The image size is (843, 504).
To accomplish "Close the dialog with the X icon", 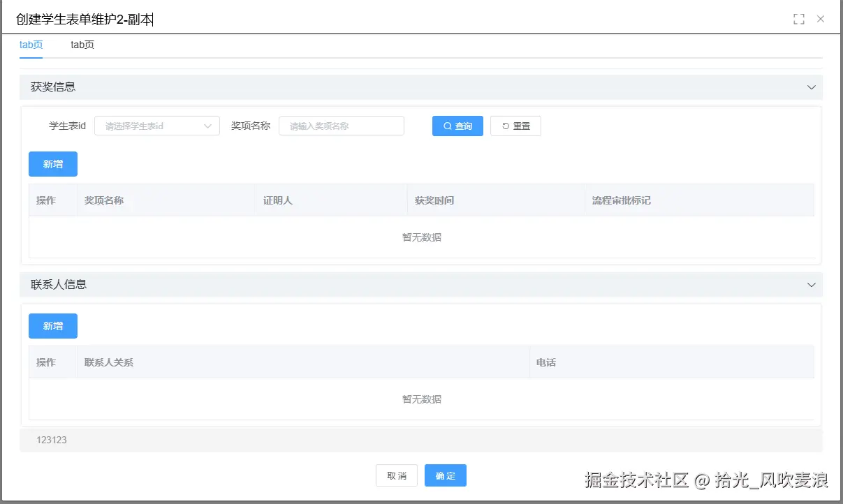I will [821, 20].
